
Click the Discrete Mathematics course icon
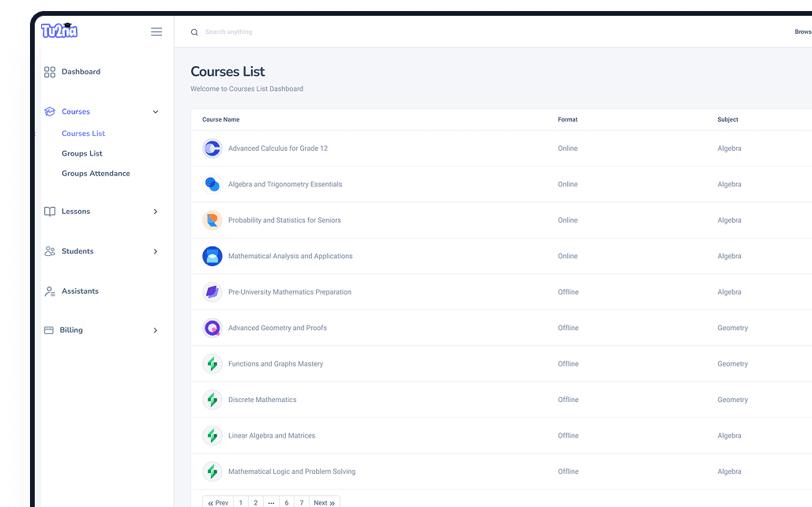pyautogui.click(x=212, y=400)
